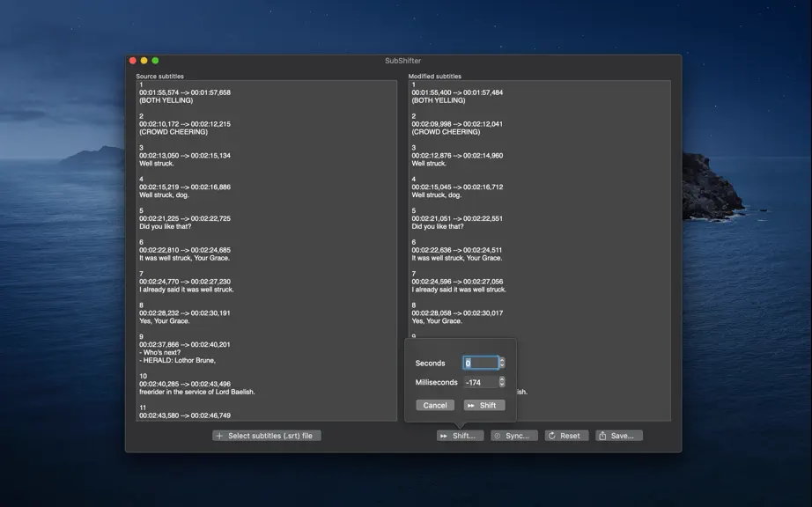The width and height of the screenshot is (812, 507).
Task: Increase Seconds with stepper up arrow
Action: click(x=502, y=360)
